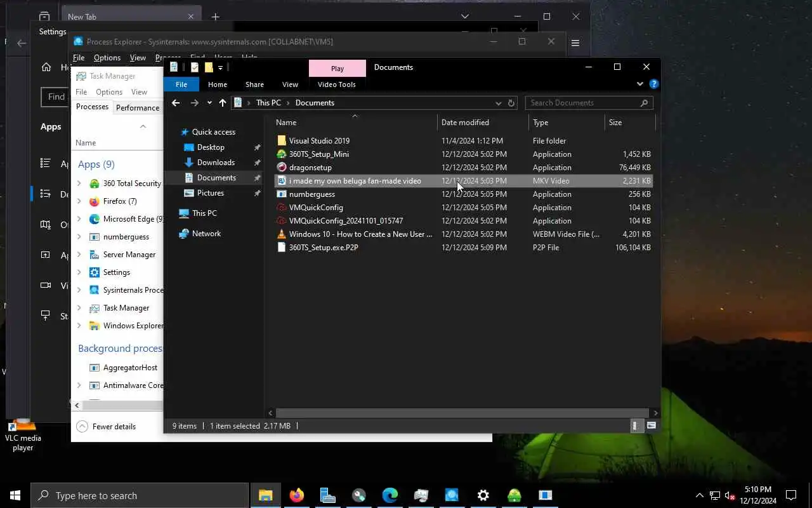
Task: Expand the Server Manager process row
Action: click(x=79, y=255)
